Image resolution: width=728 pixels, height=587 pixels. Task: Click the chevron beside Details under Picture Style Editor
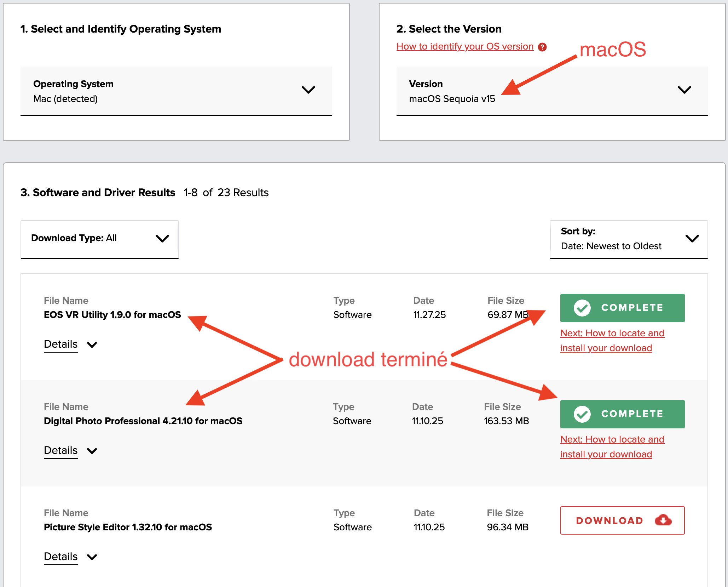coord(92,557)
